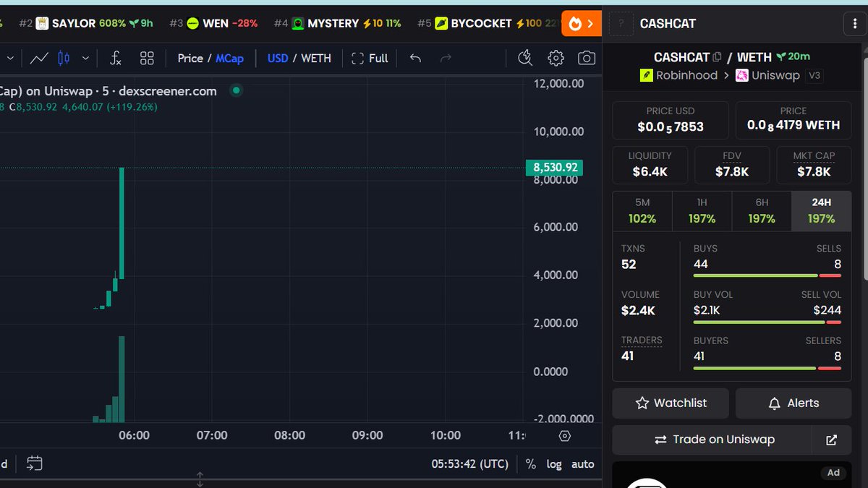Open the chart style dropdown arrow

point(86,58)
